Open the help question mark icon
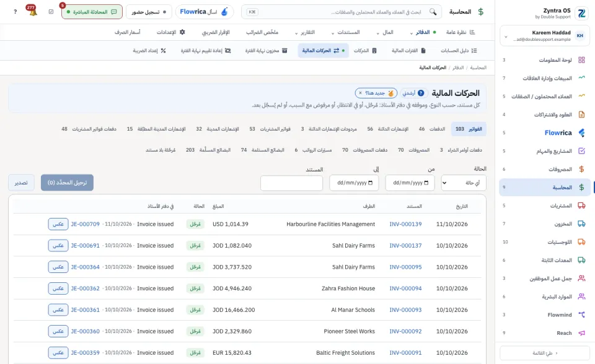The height and width of the screenshot is (364, 595). coord(15,12)
